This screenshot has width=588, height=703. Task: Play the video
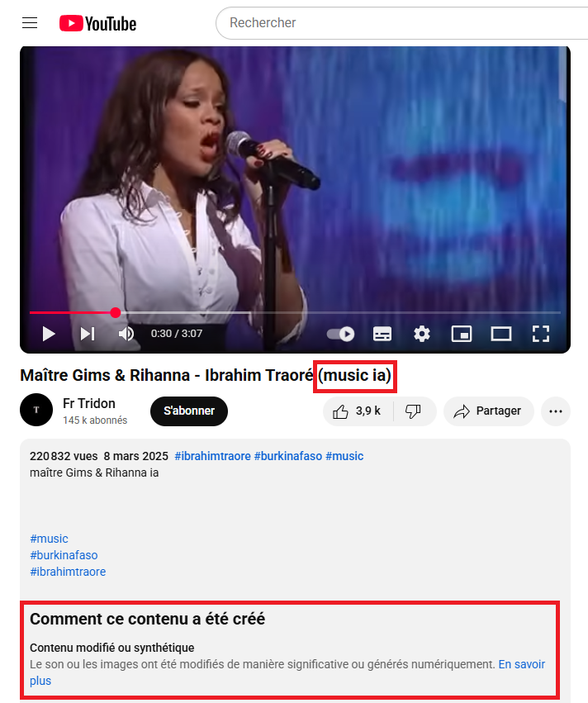tap(49, 334)
